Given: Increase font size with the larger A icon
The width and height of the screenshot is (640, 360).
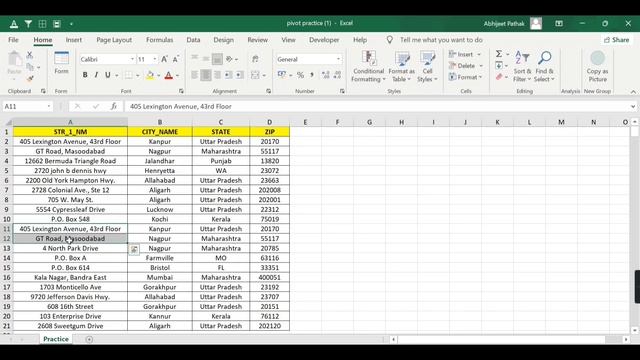Looking at the screenshot, I should pos(164,59).
